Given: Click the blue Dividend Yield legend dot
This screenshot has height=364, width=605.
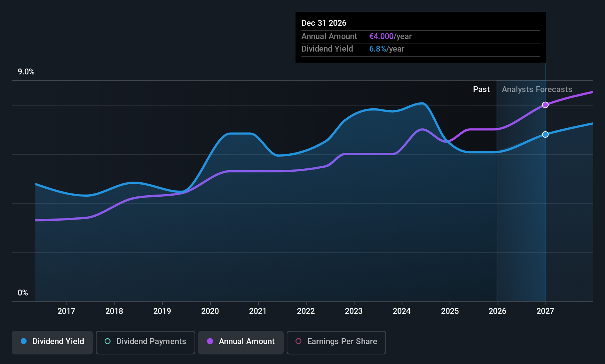Looking at the screenshot, I should [x=23, y=342].
